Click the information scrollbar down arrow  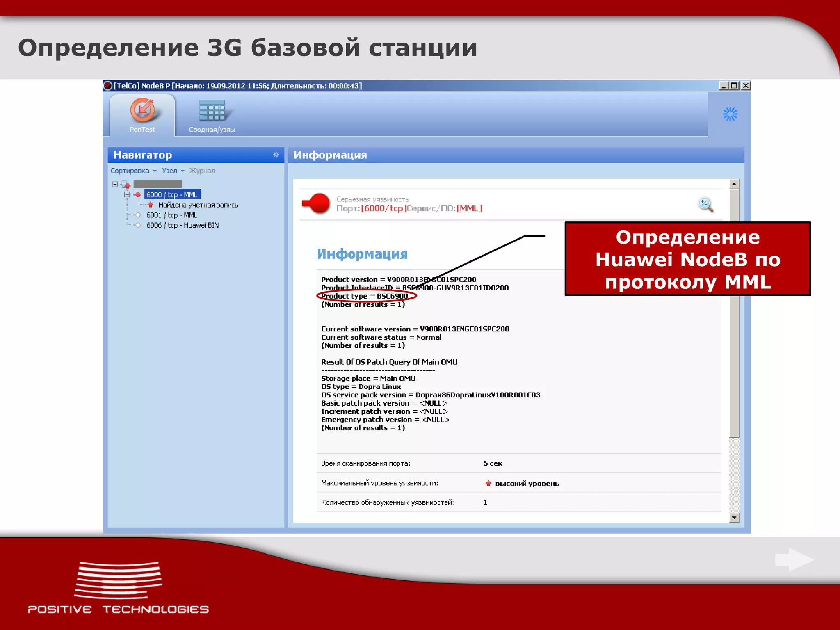pyautogui.click(x=734, y=518)
